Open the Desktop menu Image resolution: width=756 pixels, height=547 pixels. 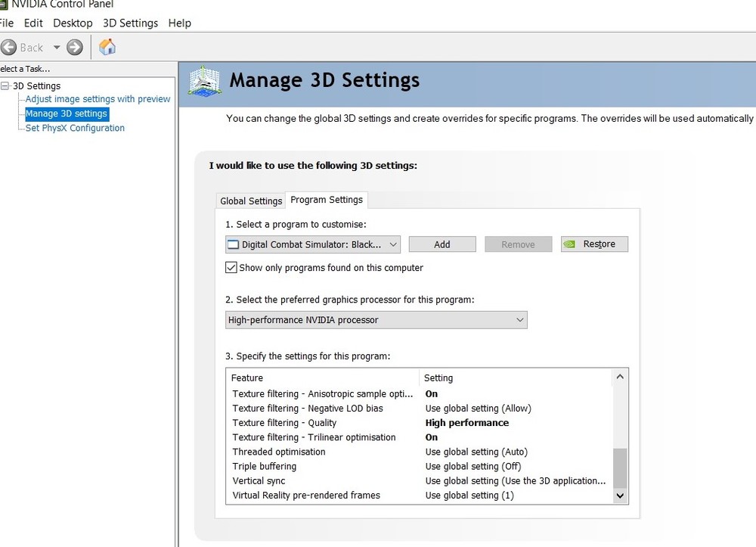tap(73, 23)
